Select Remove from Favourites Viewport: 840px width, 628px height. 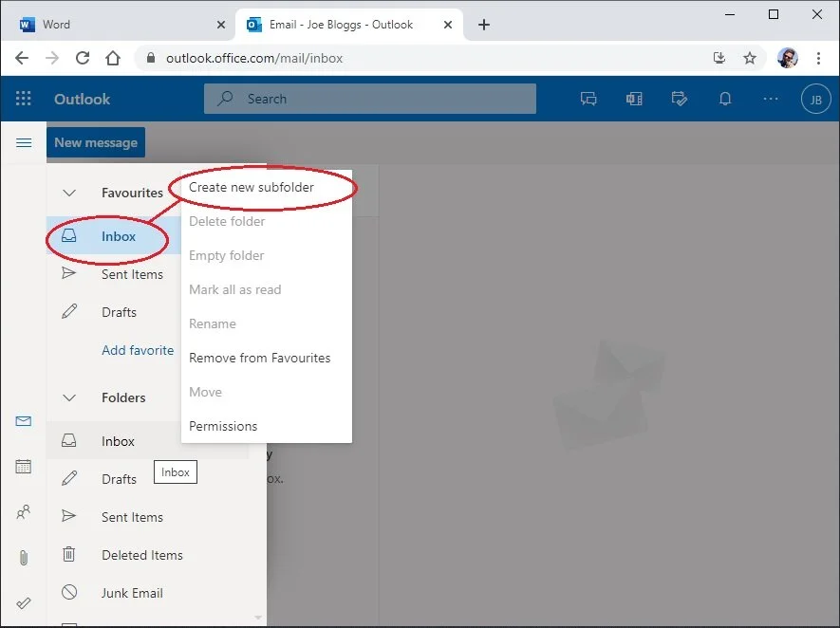(267, 359)
